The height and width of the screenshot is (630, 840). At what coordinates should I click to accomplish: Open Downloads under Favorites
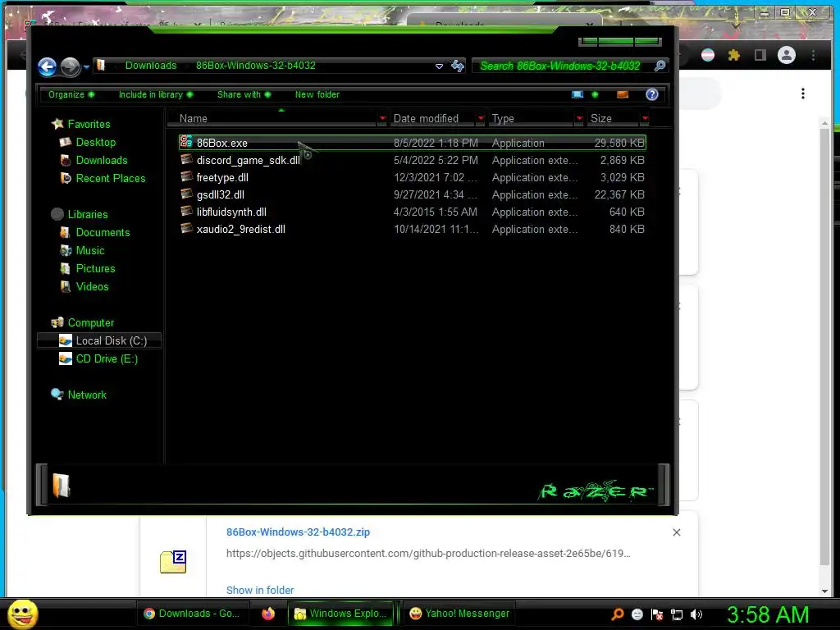pos(102,160)
